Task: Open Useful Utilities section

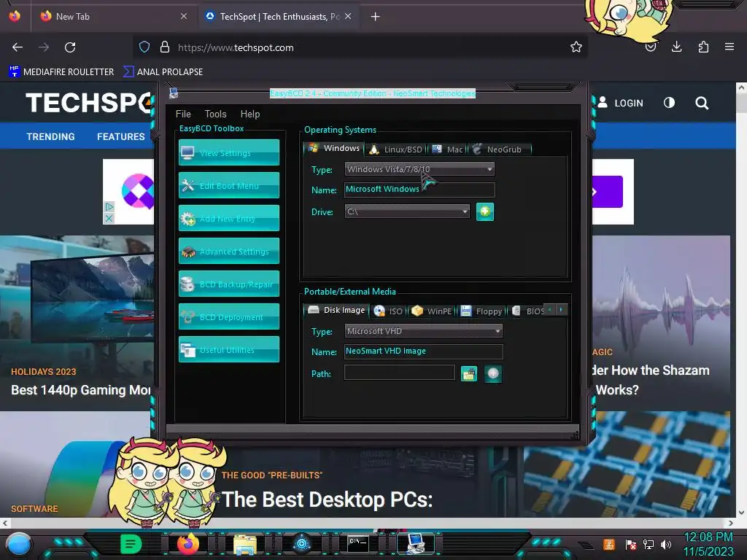Action: [228, 349]
